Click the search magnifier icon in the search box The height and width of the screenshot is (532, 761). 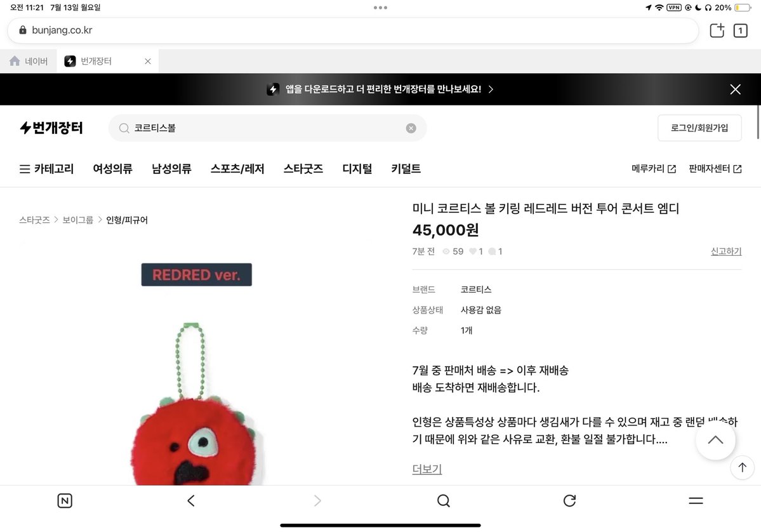[x=124, y=128]
